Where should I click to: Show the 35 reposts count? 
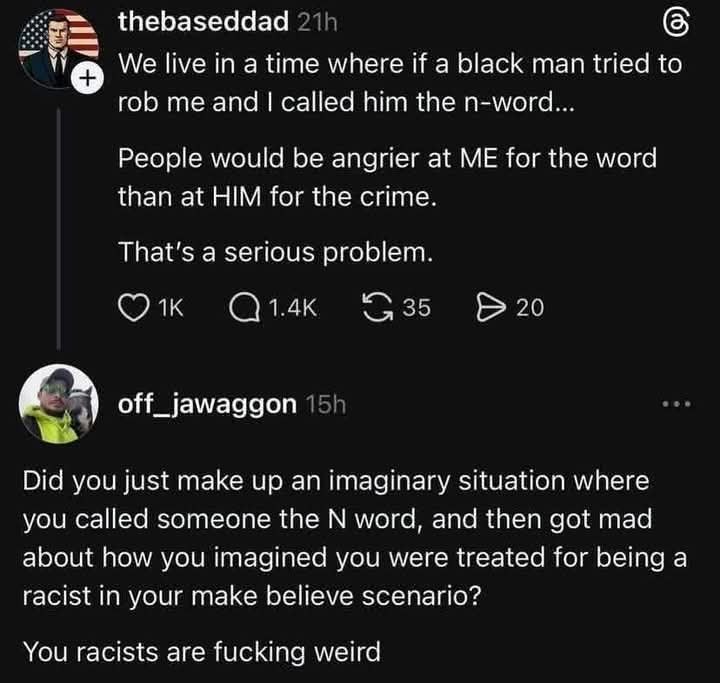pyautogui.click(x=417, y=308)
